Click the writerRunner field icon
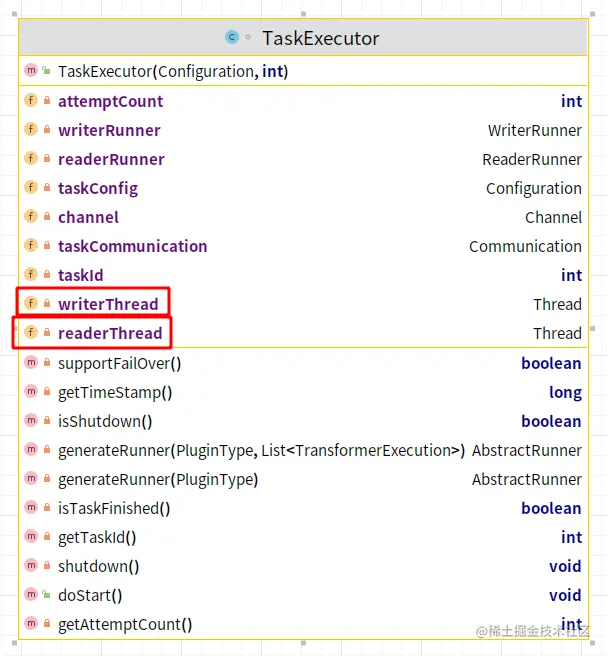The image size is (608, 656). click(31, 129)
